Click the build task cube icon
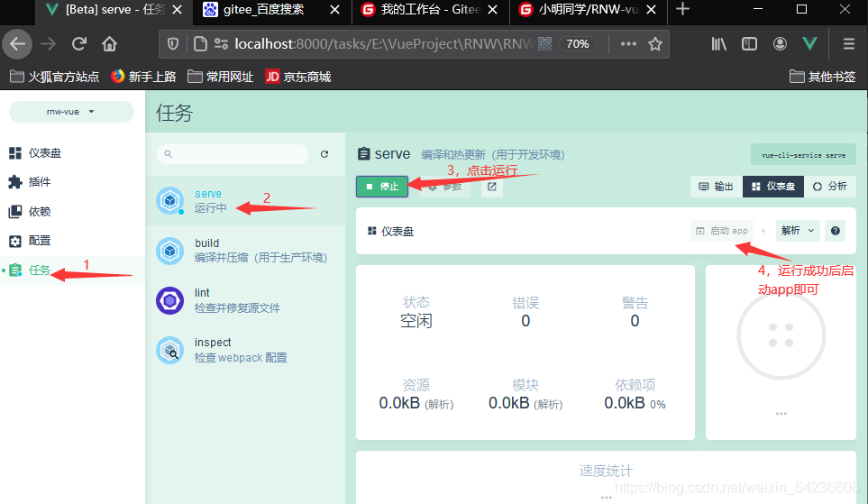Image resolution: width=868 pixels, height=504 pixels. (170, 251)
